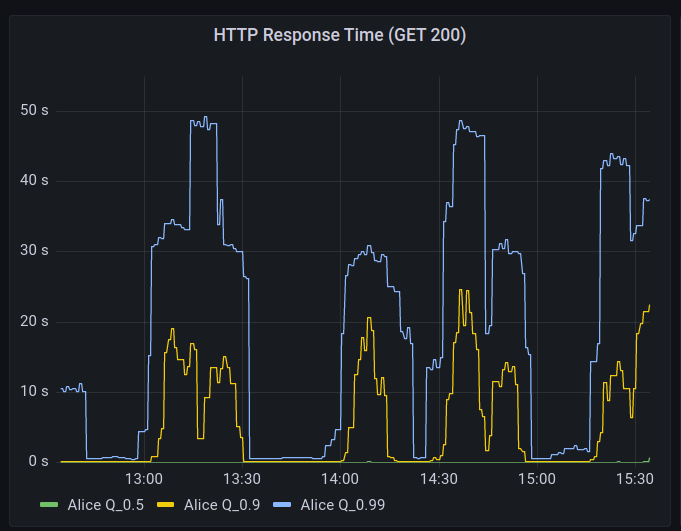Click the 30 s y-axis label
This screenshot has height=531, width=681.
click(34, 251)
